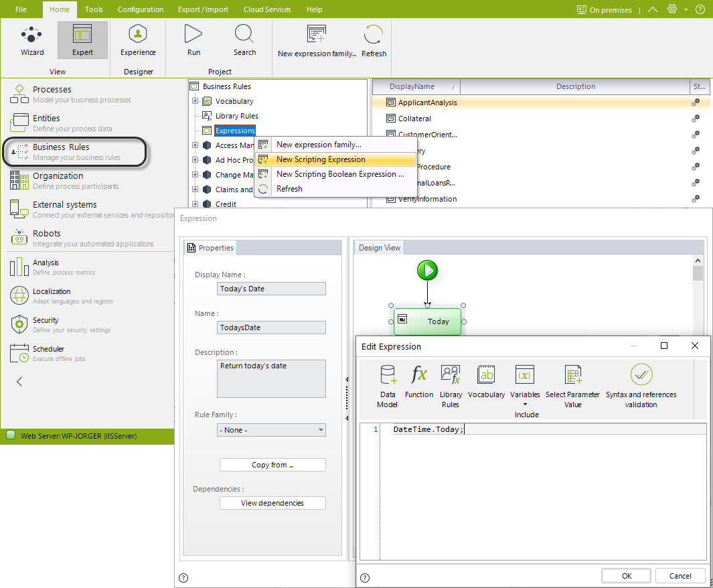This screenshot has height=588, width=713.
Task: Open Vocabulary in expression editor
Action: pyautogui.click(x=486, y=382)
